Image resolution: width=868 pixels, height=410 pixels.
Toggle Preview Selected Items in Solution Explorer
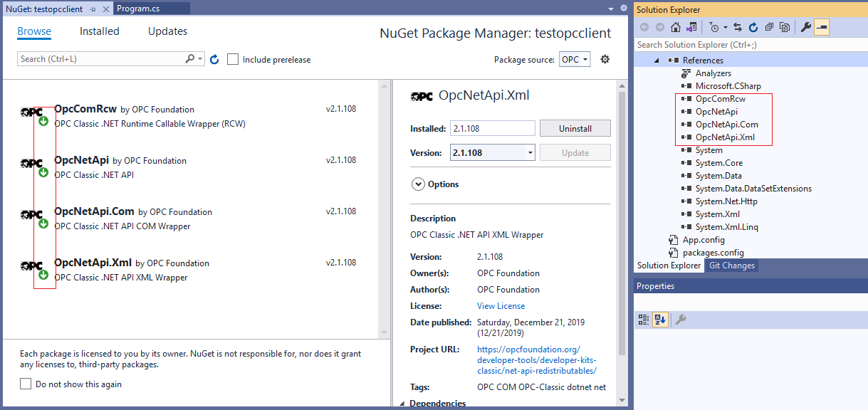(820, 26)
